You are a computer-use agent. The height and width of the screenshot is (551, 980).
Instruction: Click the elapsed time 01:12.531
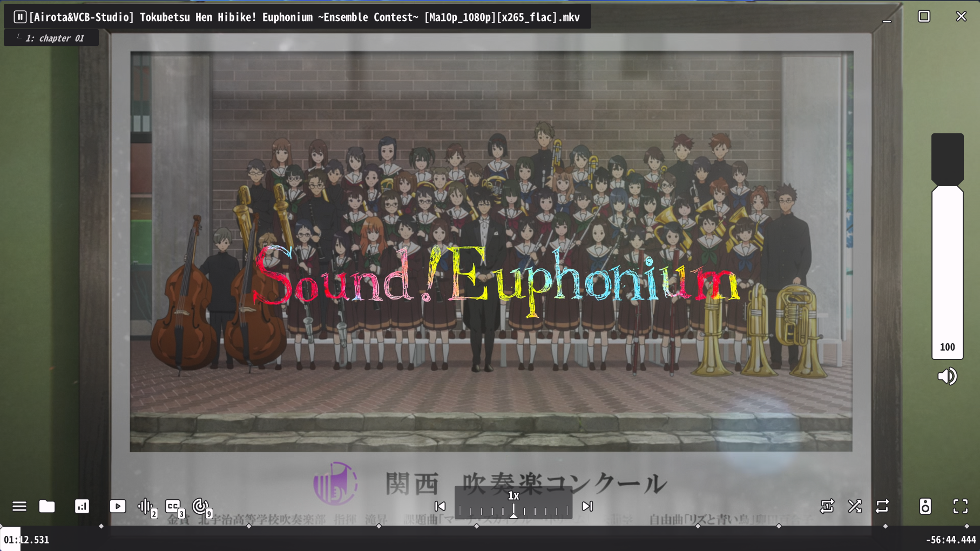coord(26,540)
